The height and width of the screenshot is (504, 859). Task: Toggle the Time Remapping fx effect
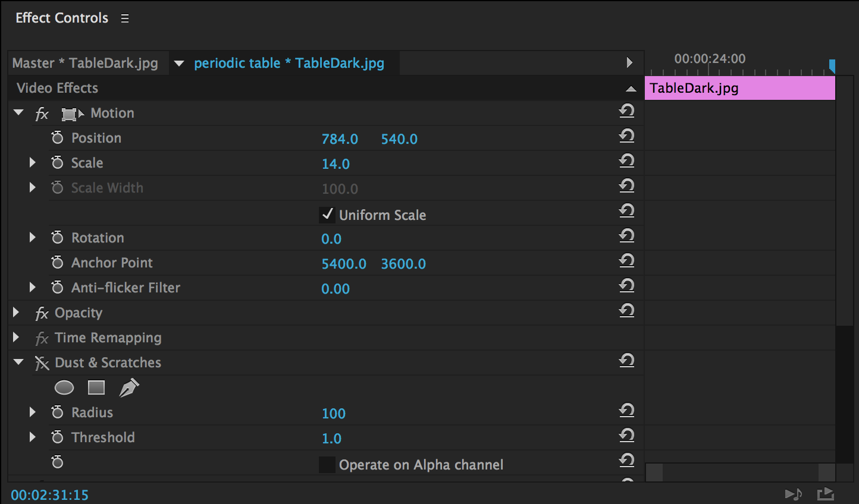(42, 338)
